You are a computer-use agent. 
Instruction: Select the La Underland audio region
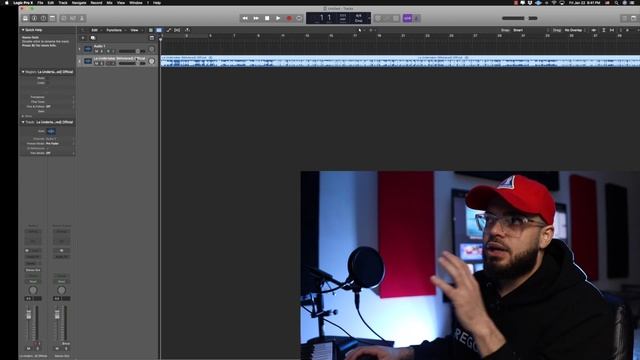point(400,61)
